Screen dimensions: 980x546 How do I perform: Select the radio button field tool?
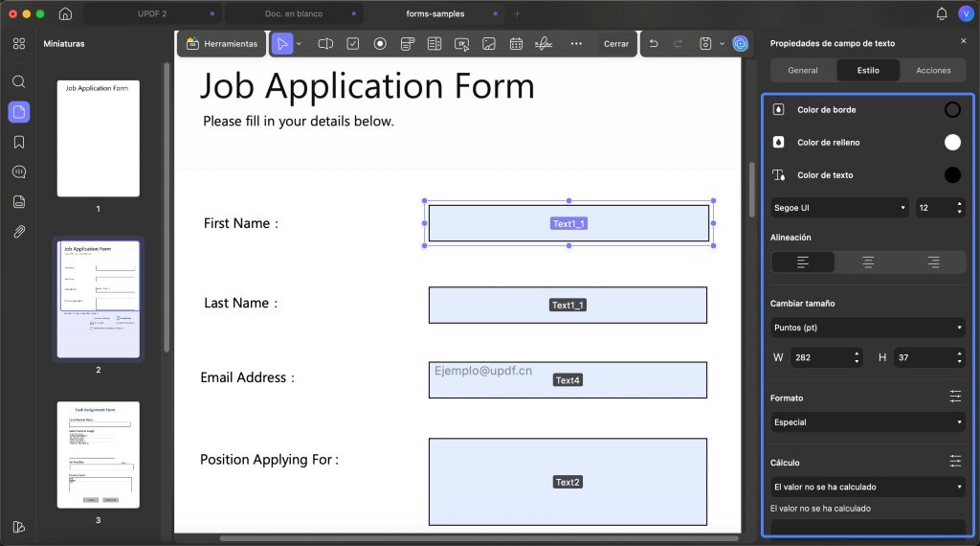380,44
